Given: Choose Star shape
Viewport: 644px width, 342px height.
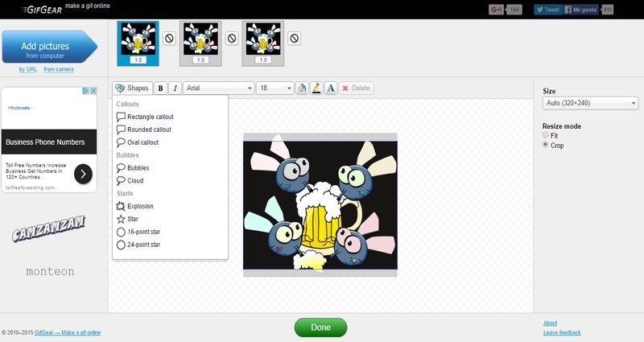Looking at the screenshot, I should tap(127, 219).
